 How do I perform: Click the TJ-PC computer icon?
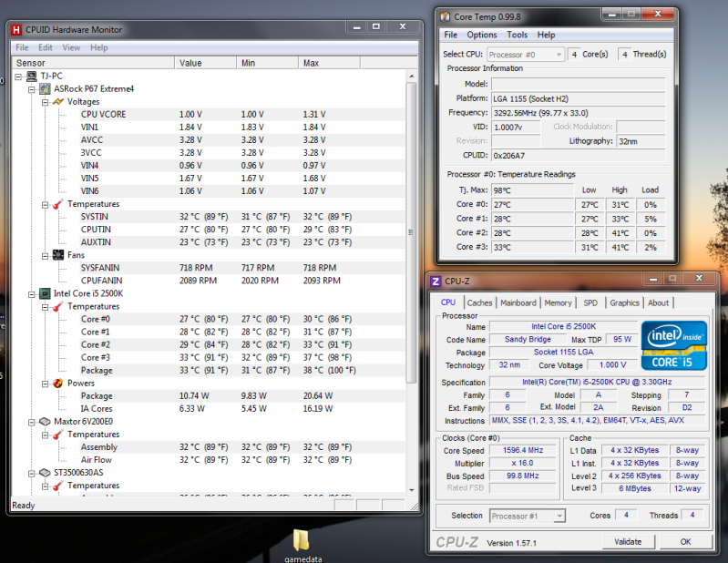tap(32, 77)
